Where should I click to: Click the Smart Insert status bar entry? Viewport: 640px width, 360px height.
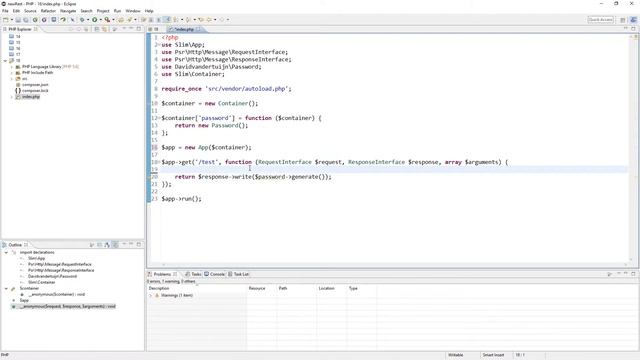coord(493,355)
